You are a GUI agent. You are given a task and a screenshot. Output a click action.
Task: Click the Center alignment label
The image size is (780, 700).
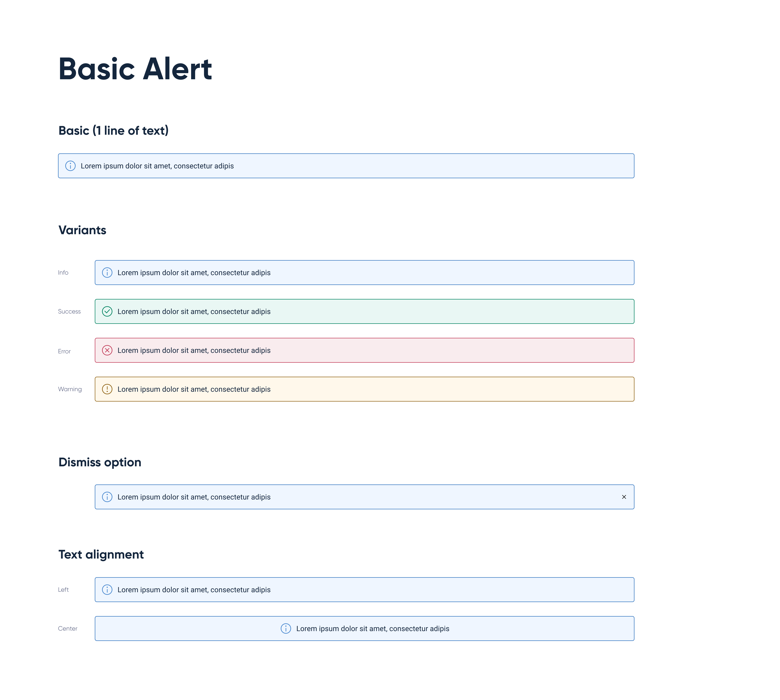coord(68,628)
